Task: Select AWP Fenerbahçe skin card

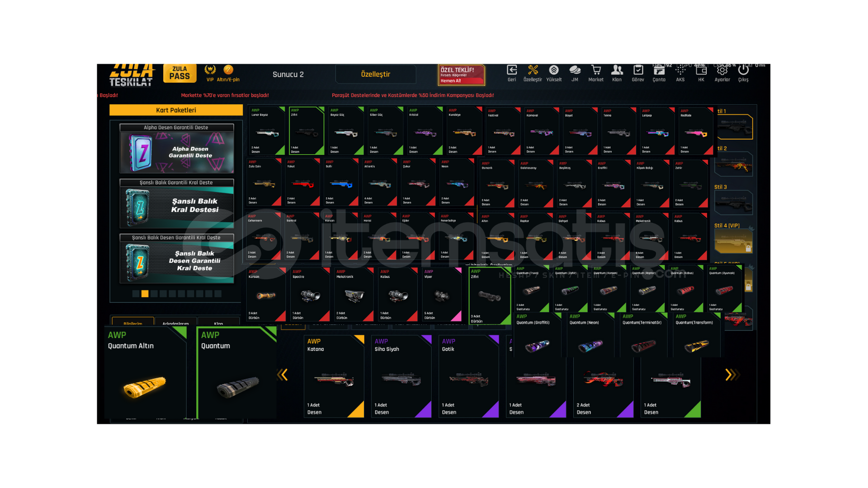Action: pos(457,236)
